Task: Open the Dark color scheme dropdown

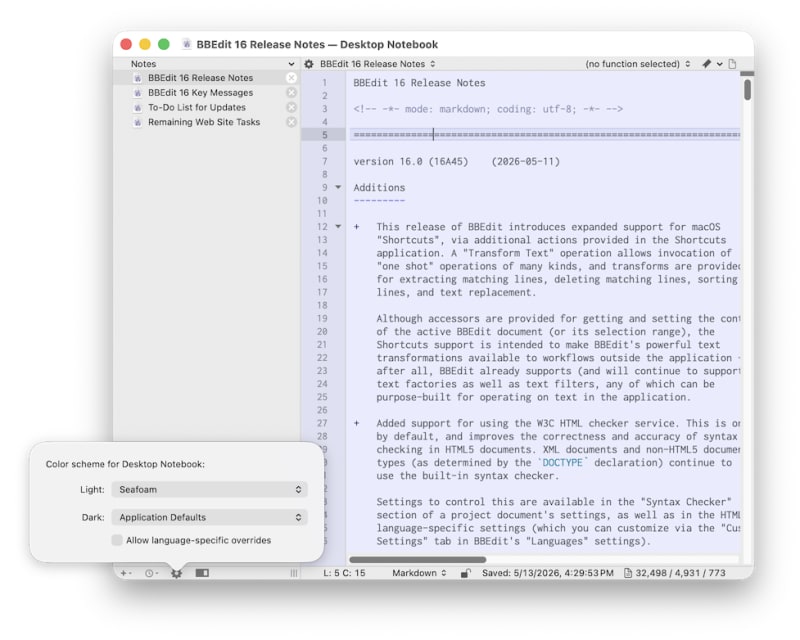Action: click(x=209, y=517)
